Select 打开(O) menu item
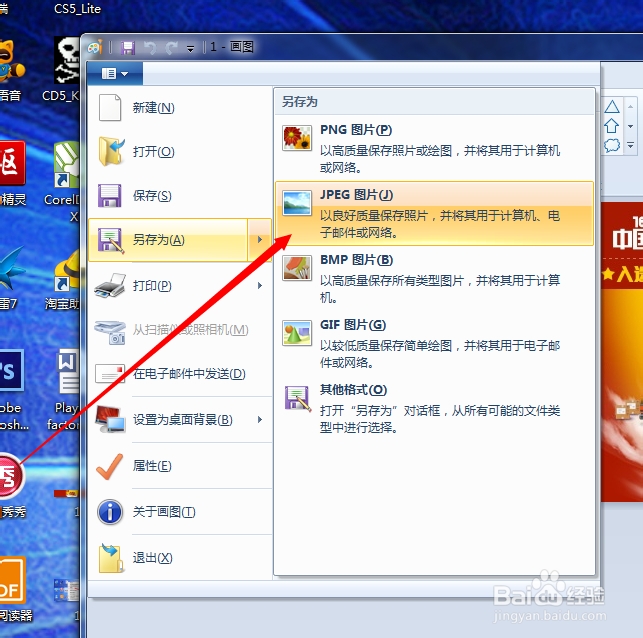643x638 pixels. click(x=180, y=152)
